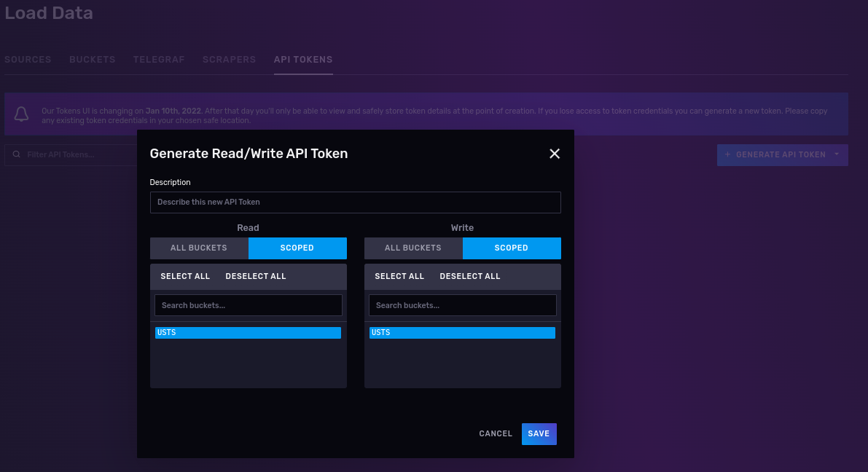This screenshot has height=472, width=868.
Task: Choose Scoped option under Write
Action: 512,248
